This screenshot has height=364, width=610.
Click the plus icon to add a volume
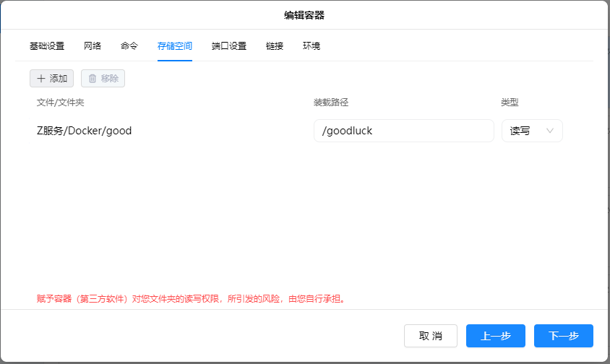point(41,78)
